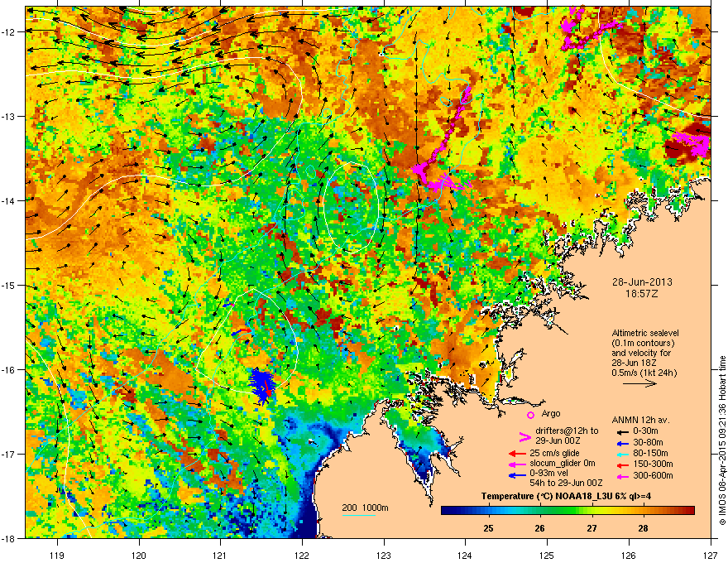Click the magenta drifters chevron legend marker
The image size is (728, 563).
524,436
